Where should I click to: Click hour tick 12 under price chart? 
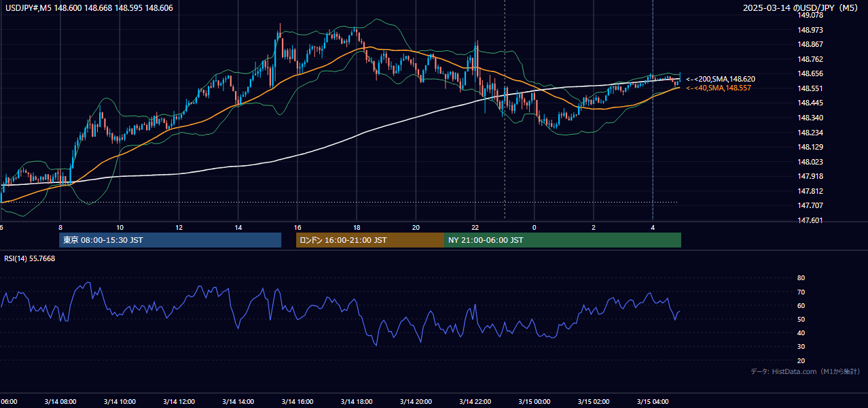coord(179,227)
